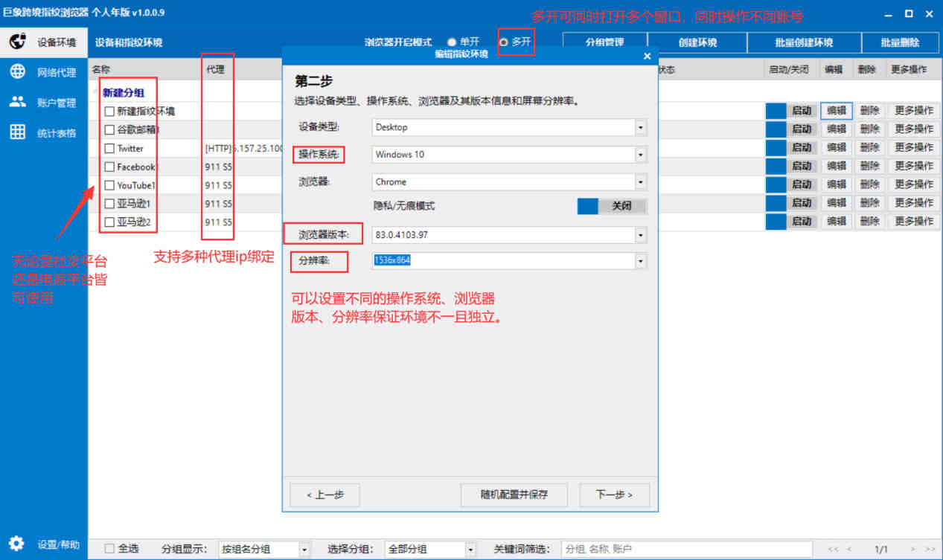Open the 选择分组 全部分组 dropdown

click(x=470, y=550)
